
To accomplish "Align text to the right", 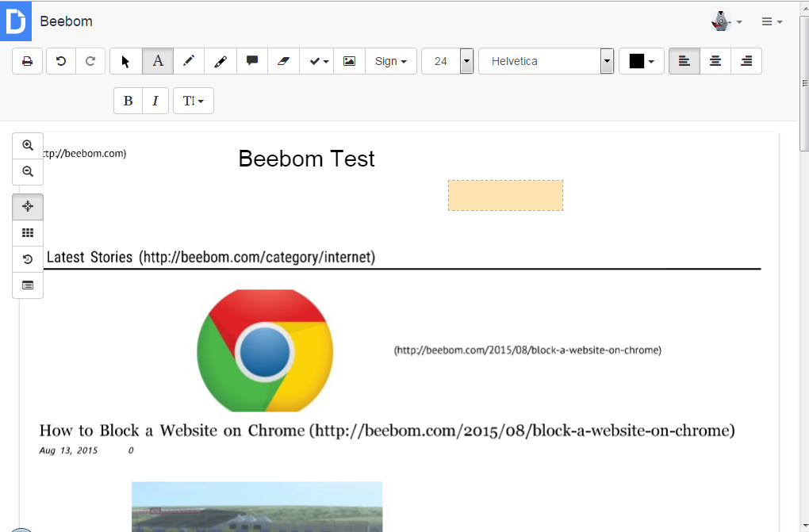I will click(746, 61).
